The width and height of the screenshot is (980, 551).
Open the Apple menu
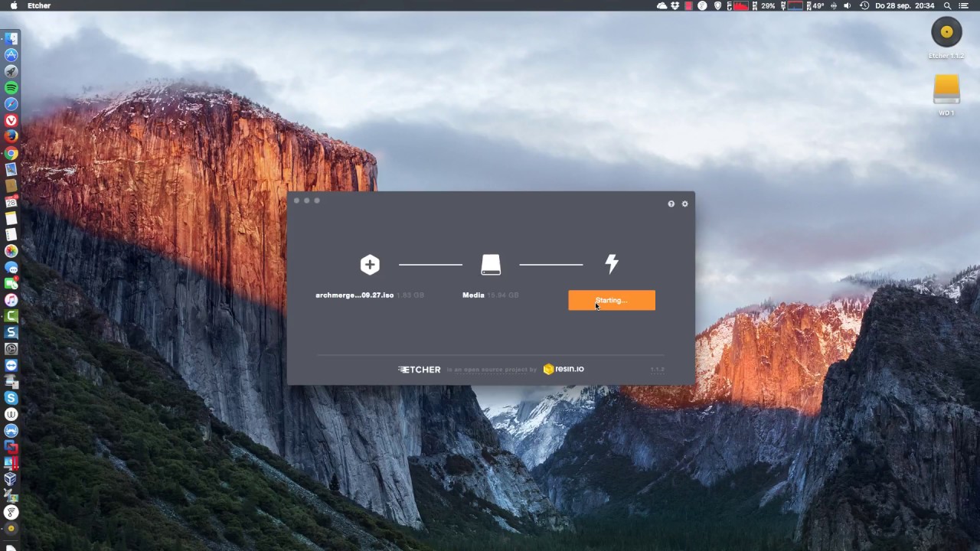[x=13, y=5]
